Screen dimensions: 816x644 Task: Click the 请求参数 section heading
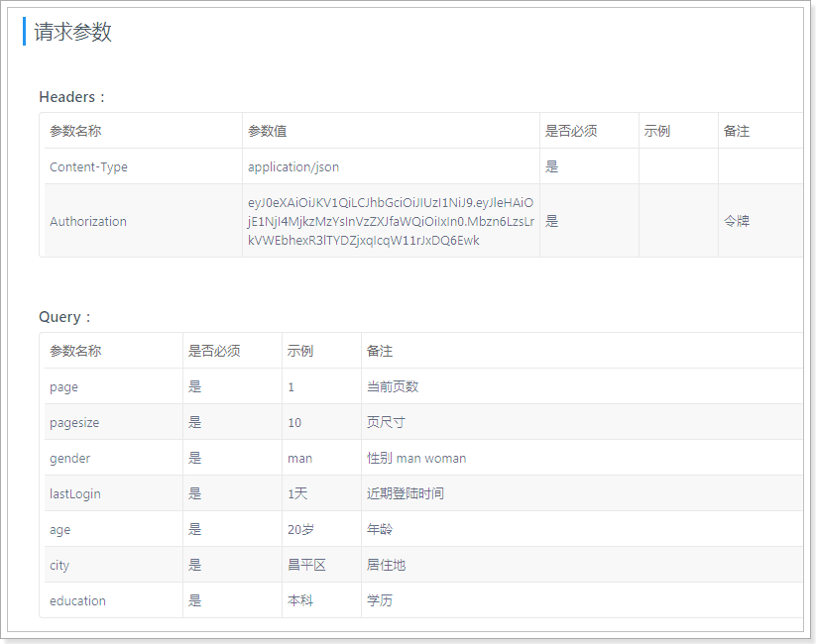(x=72, y=32)
